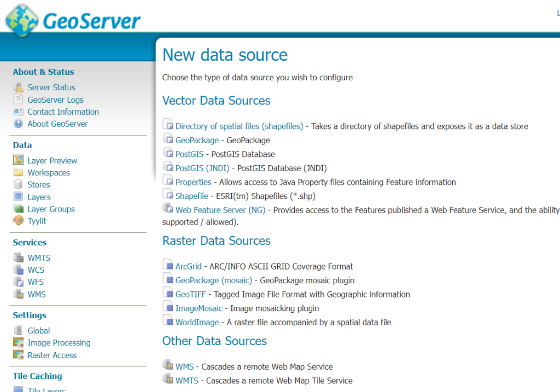Click the icon next to PostGIS Database
560x392 pixels.
(x=168, y=152)
